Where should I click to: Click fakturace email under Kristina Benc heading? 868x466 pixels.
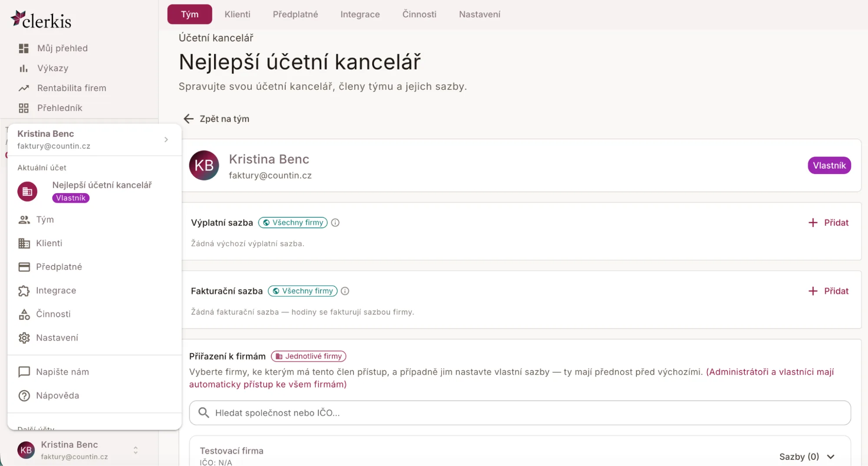270,175
